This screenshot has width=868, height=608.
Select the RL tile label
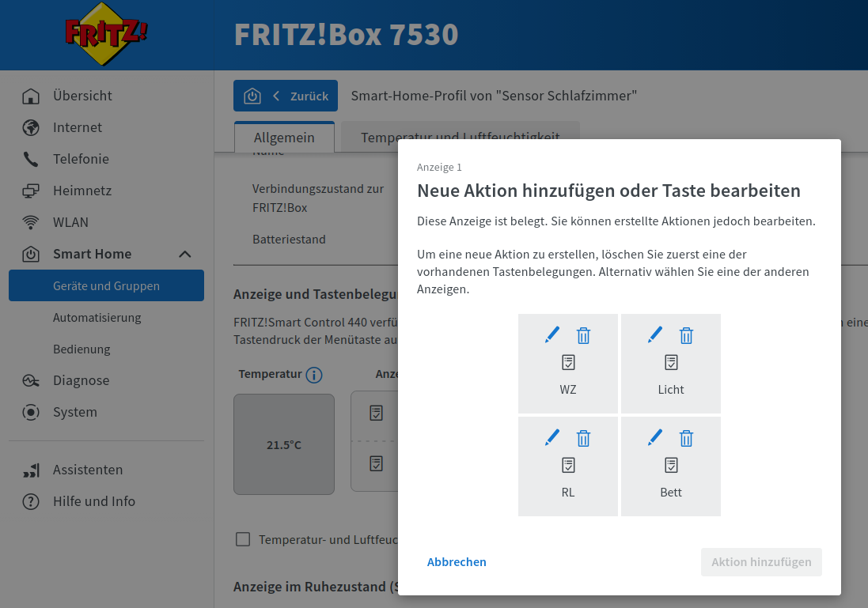point(568,493)
